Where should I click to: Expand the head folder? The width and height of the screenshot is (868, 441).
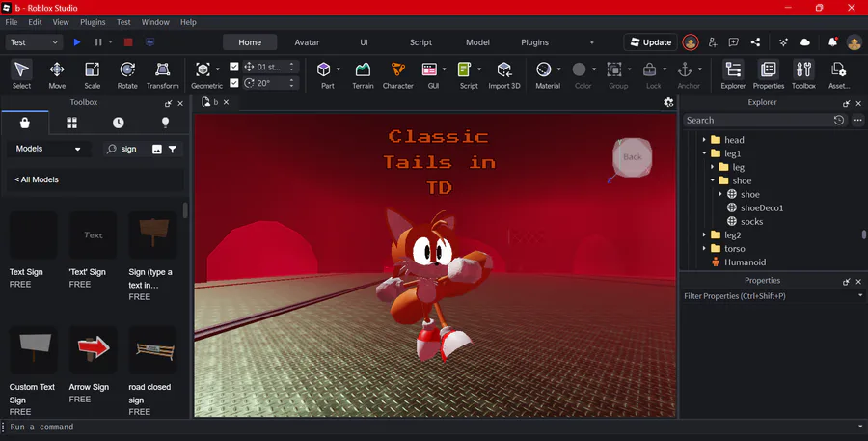pyautogui.click(x=704, y=140)
